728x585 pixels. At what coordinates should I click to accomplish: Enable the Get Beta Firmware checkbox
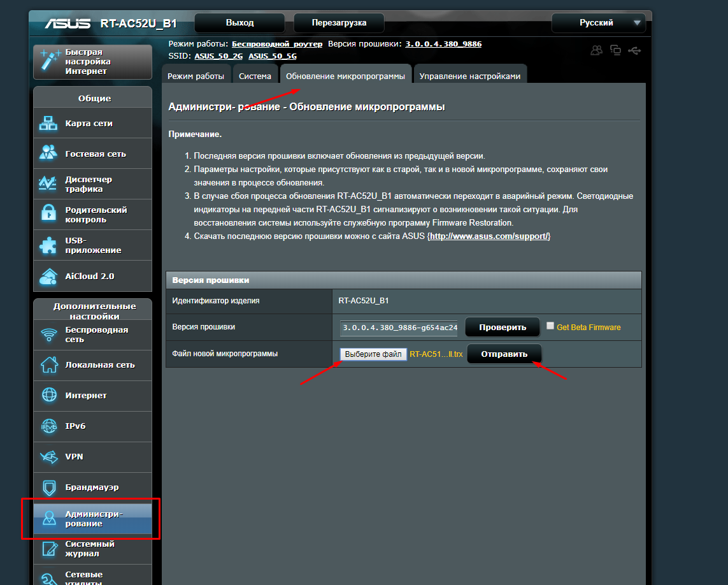tap(550, 326)
